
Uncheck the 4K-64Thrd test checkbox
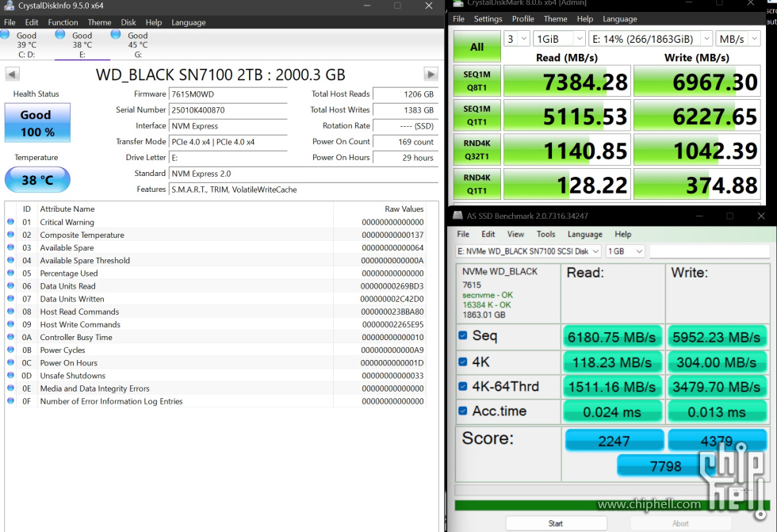point(463,386)
